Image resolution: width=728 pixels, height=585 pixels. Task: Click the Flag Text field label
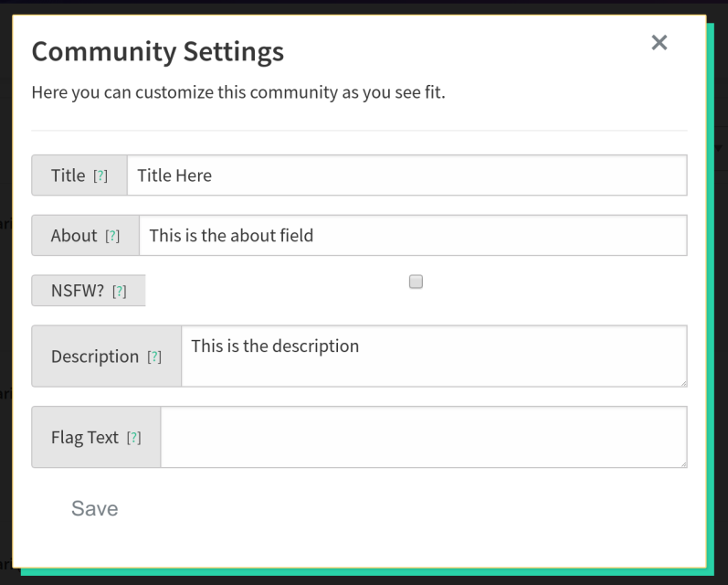85,437
